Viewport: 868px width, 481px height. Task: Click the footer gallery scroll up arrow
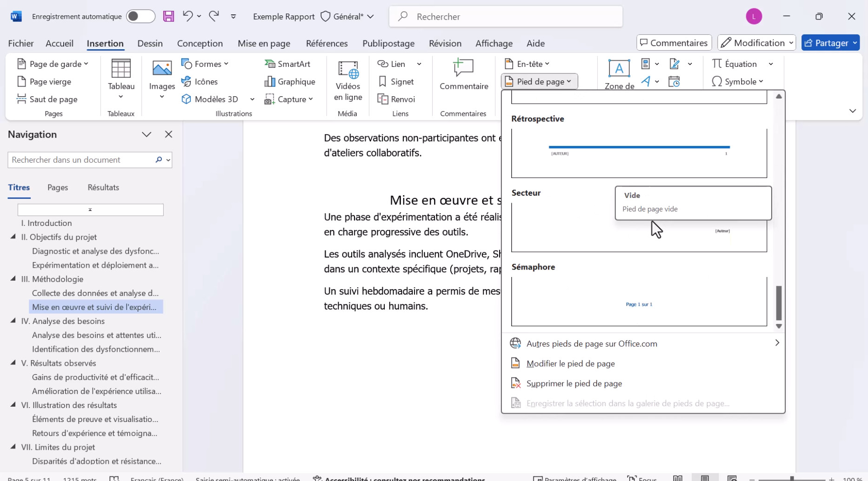(779, 96)
